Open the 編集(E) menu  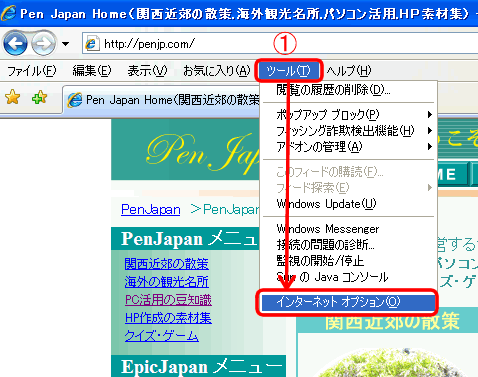pyautogui.click(x=92, y=71)
